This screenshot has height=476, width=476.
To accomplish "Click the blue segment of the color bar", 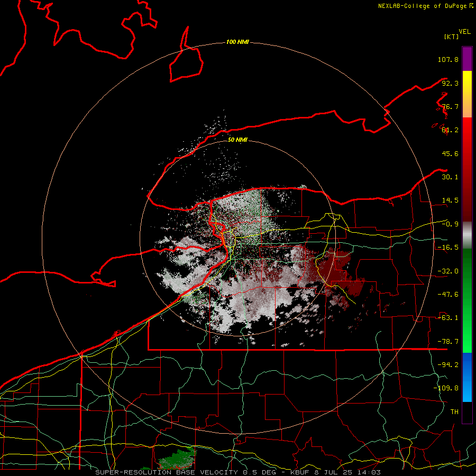I will 467,377.
